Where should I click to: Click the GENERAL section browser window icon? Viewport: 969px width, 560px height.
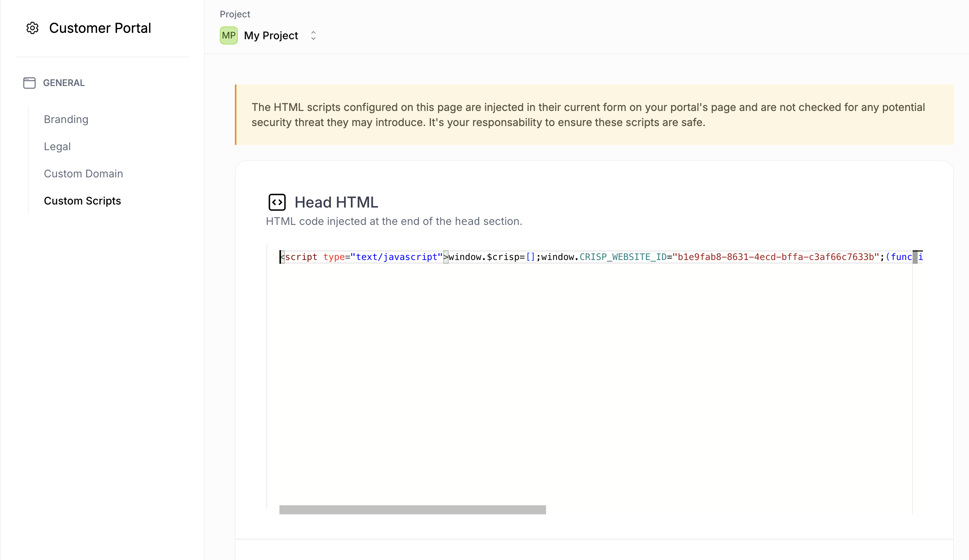click(x=29, y=83)
